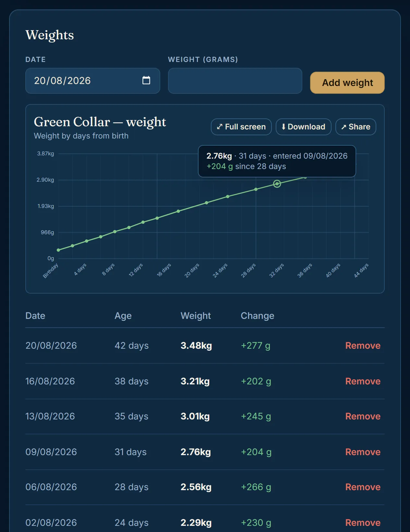Screen dimensions: 410x532
Task: Remove the 20/08/2026 weight entry
Action: pyautogui.click(x=363, y=345)
